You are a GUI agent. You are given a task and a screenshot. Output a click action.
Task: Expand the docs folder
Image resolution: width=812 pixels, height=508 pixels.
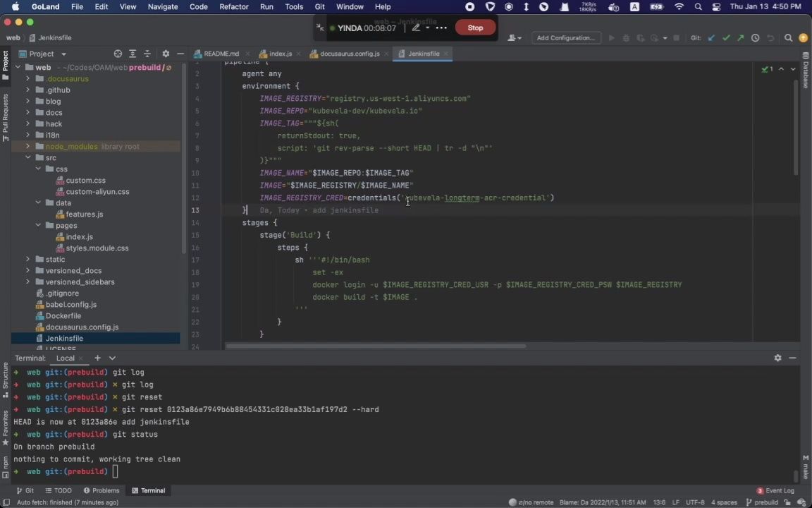pos(27,112)
